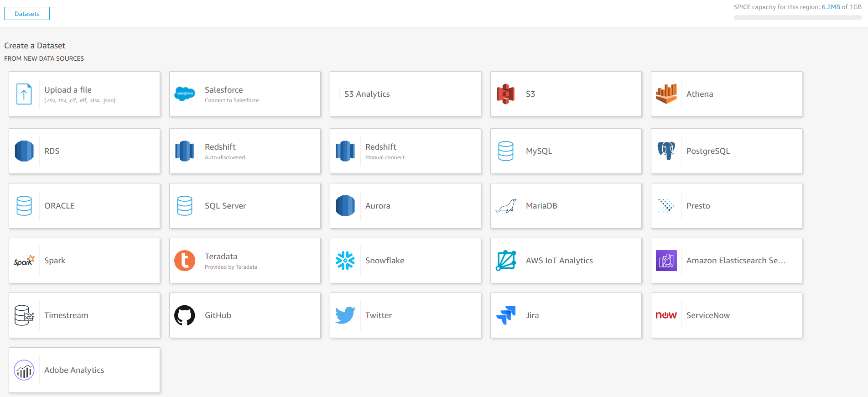Click the RDS database icon

[24, 151]
